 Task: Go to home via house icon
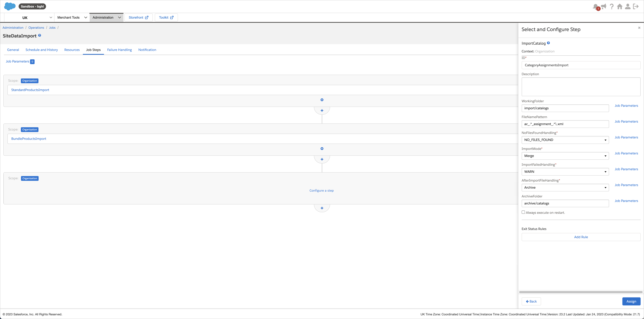[x=619, y=7]
